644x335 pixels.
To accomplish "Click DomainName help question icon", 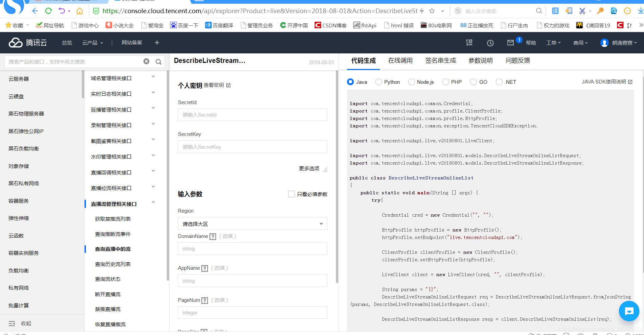I will point(213,237).
